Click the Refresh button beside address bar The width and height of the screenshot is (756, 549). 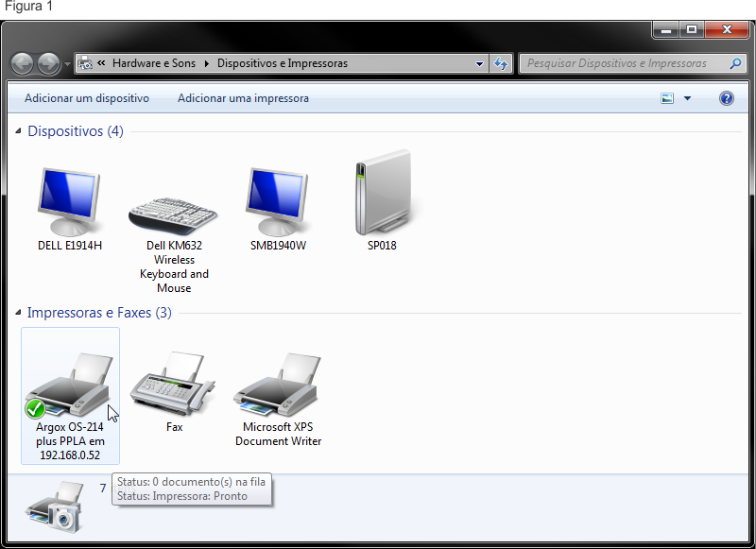click(x=501, y=63)
